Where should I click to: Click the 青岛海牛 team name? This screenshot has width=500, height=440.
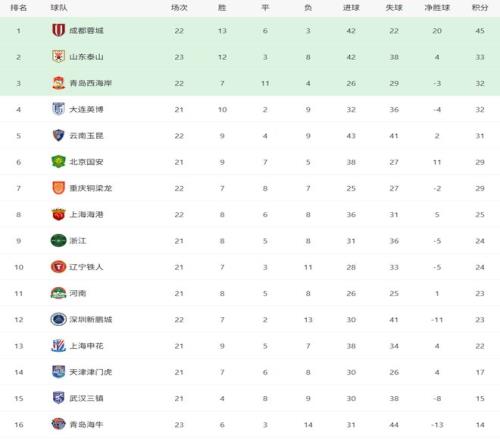point(86,425)
